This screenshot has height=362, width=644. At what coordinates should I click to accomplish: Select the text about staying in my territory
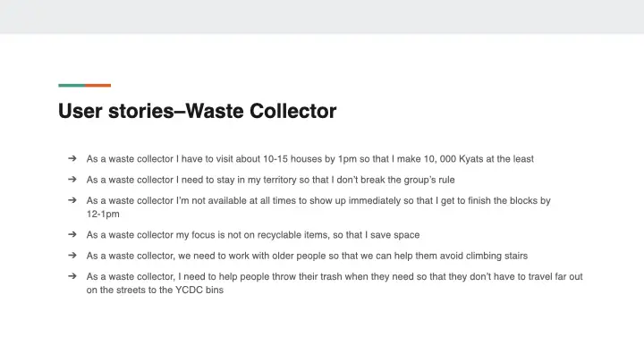coord(270,180)
